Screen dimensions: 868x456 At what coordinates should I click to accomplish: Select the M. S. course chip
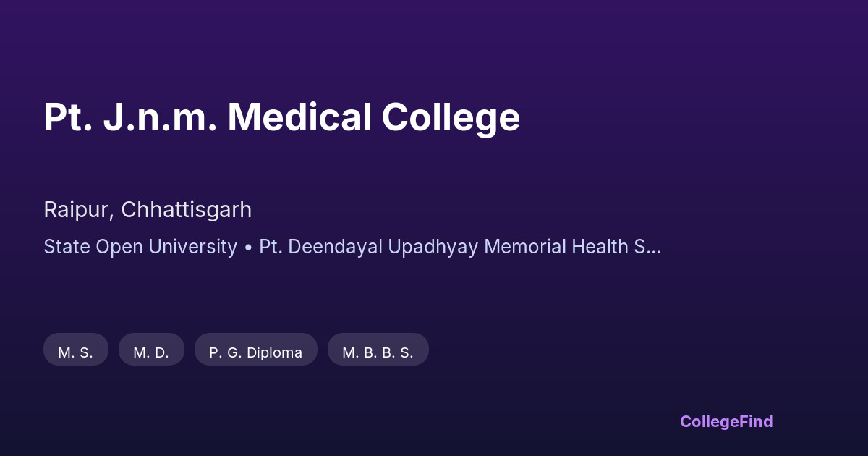tap(76, 352)
